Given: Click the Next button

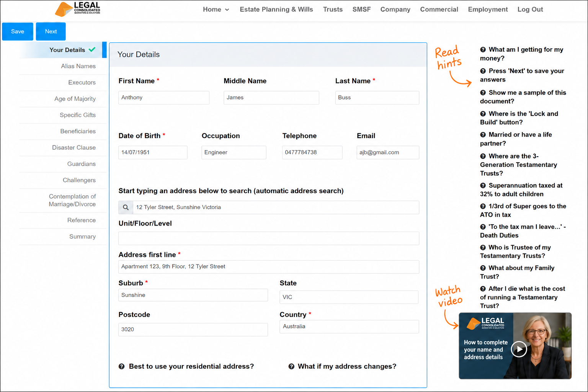Looking at the screenshot, I should coord(51,31).
